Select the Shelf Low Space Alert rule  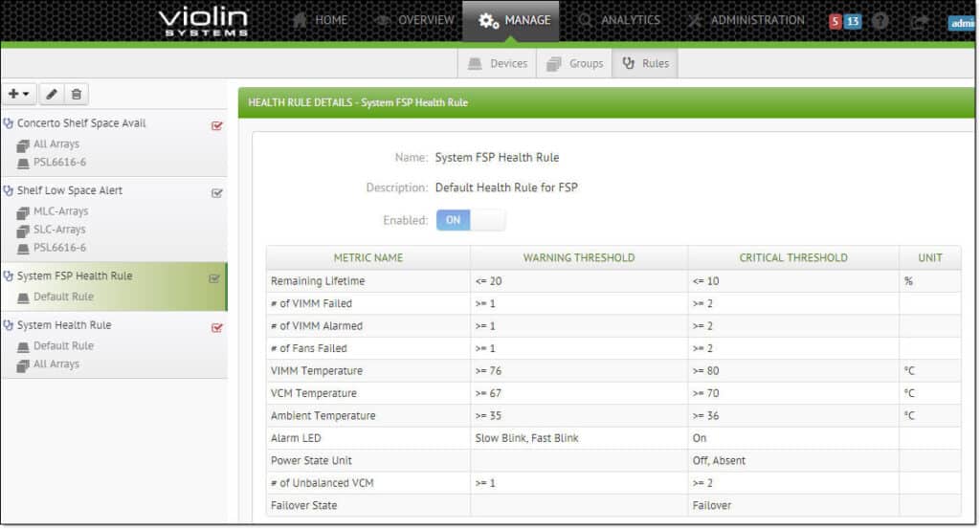point(70,190)
